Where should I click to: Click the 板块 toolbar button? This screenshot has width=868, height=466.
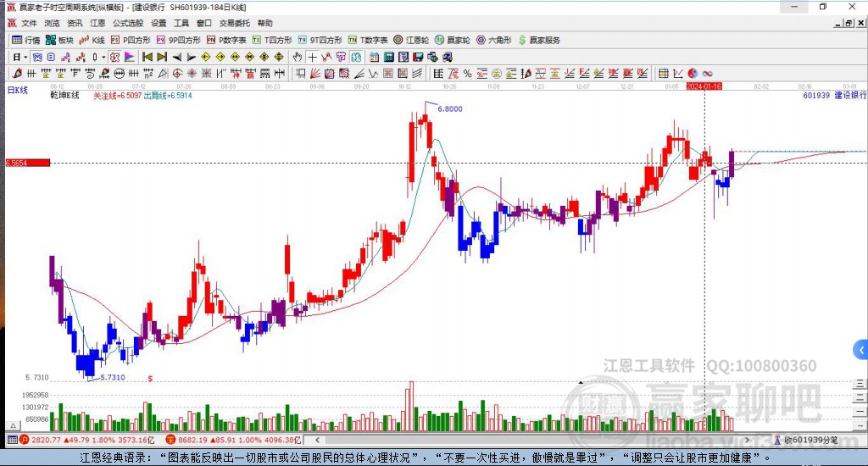tap(59, 40)
